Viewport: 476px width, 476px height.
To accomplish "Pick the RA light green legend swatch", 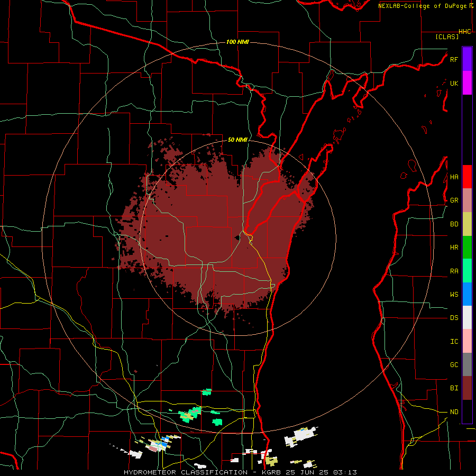I will 467,271.
